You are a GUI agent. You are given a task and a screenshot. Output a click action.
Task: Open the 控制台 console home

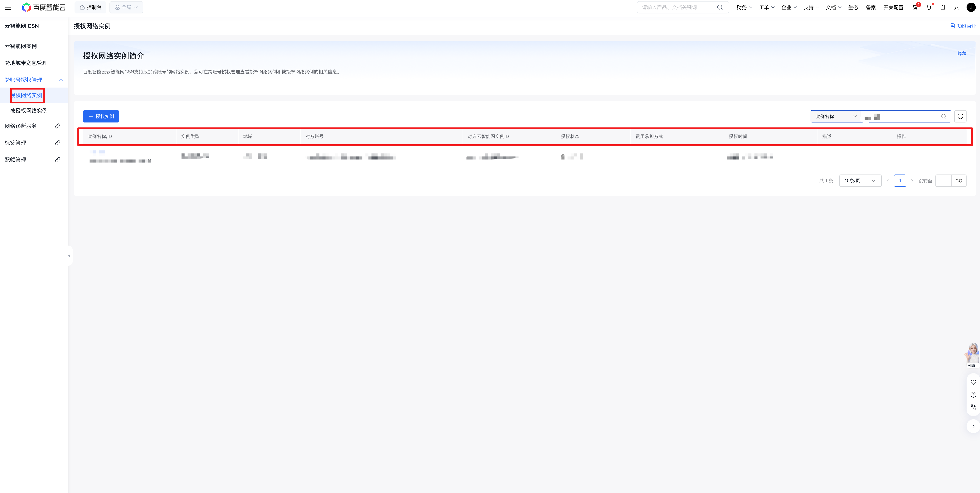coord(90,7)
